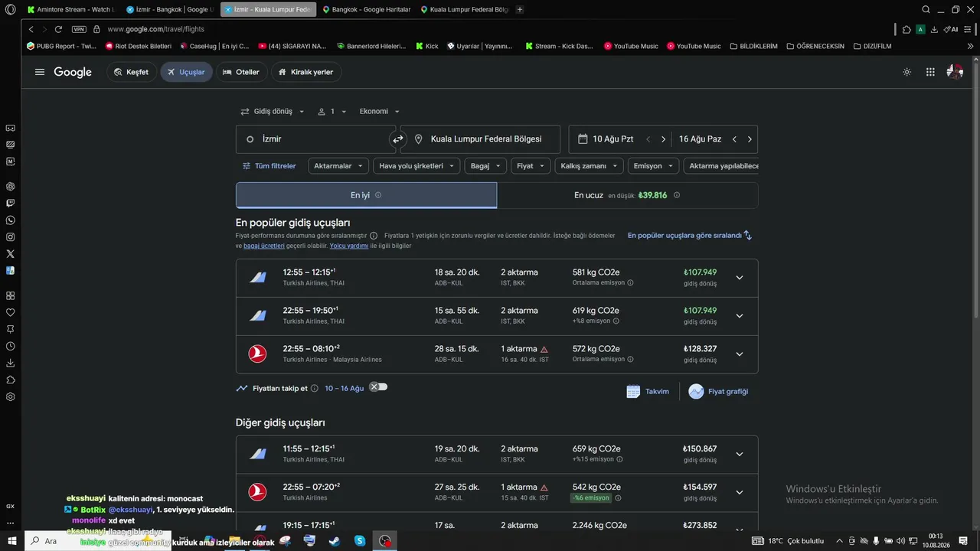Image resolution: width=980 pixels, height=551 pixels.
Task: Select the En iyi results tab
Action: coord(366,195)
